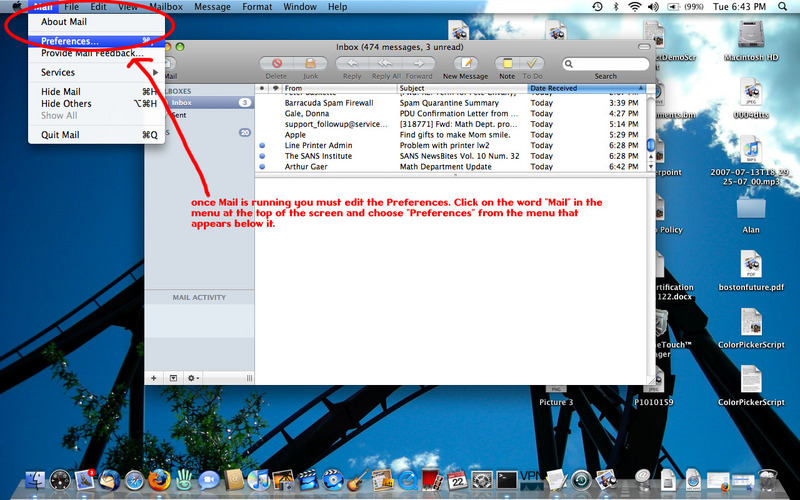Screen dimensions: 800x500
Task: Toggle the Mail Activity panel button
Action: tap(173, 378)
